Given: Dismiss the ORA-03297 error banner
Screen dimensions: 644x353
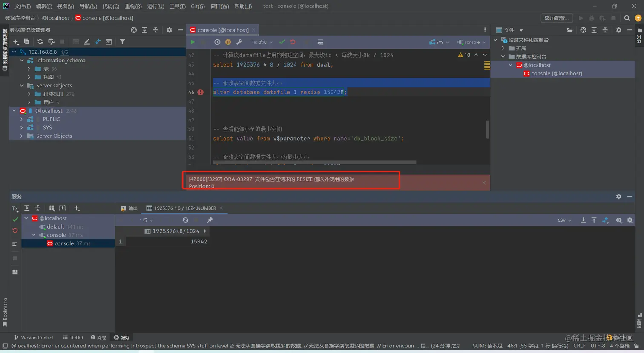Looking at the screenshot, I should tap(484, 182).
